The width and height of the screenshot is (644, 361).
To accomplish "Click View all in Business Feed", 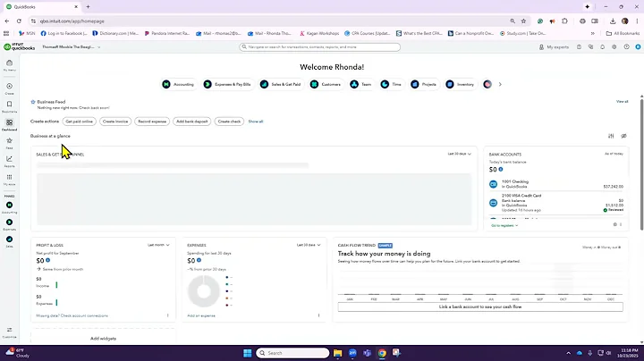I will point(622,101).
